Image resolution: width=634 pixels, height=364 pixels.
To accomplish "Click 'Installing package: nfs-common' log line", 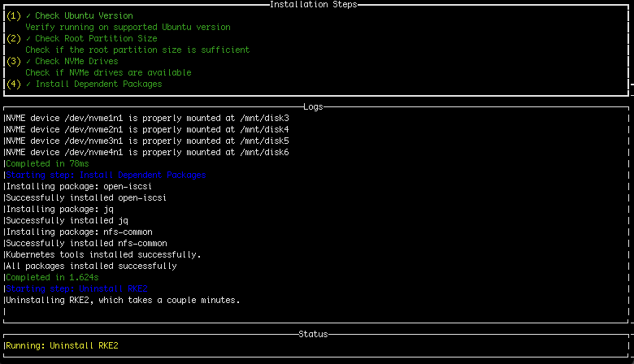I will click(x=80, y=232).
